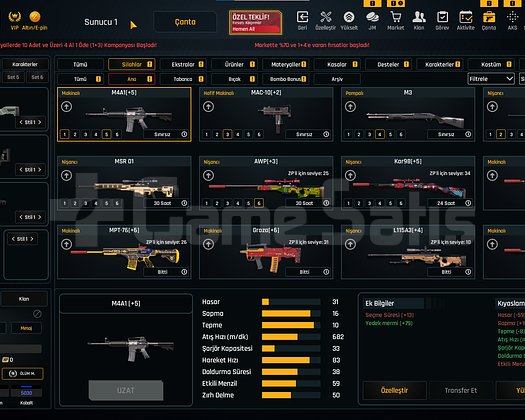The width and height of the screenshot is (525, 420).
Task: Go back with the Geri icon
Action: coord(302,20)
